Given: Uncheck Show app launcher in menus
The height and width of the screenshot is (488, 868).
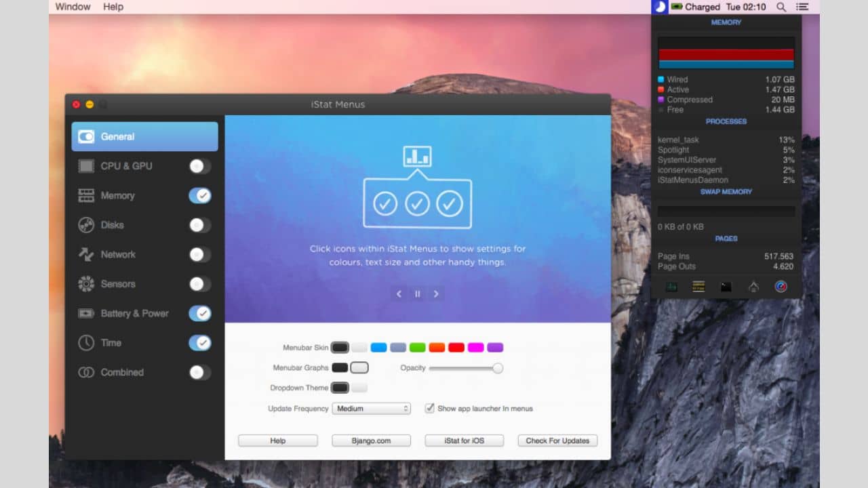Looking at the screenshot, I should coord(429,408).
